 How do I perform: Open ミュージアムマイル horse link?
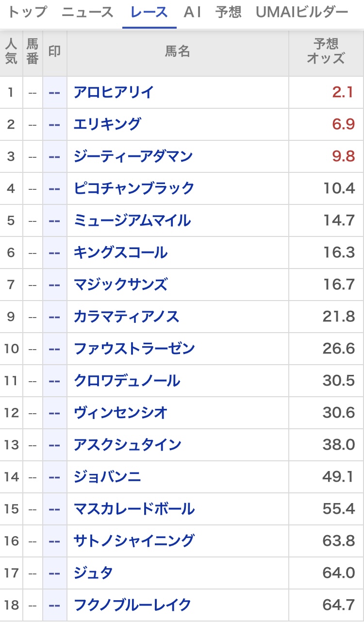click(x=132, y=220)
